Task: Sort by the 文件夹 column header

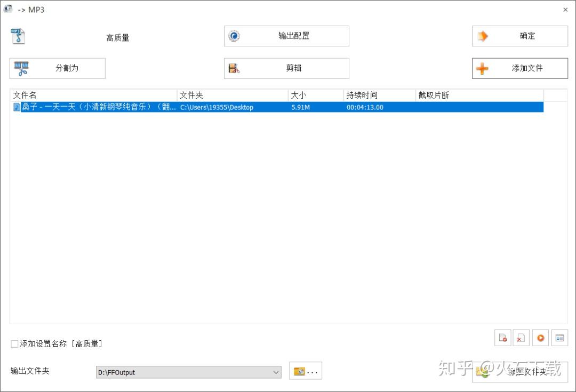Action: pyautogui.click(x=233, y=95)
